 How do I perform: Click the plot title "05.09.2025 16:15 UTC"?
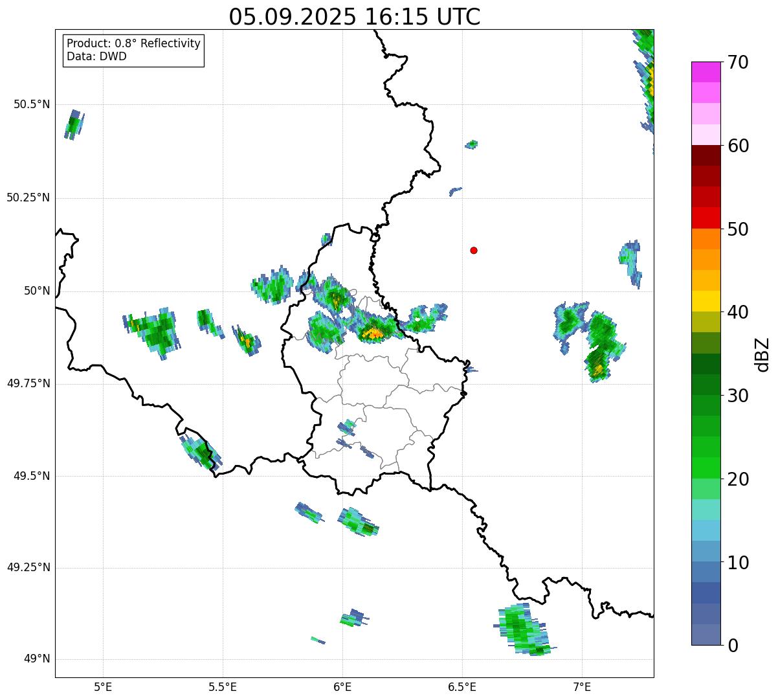(355, 17)
